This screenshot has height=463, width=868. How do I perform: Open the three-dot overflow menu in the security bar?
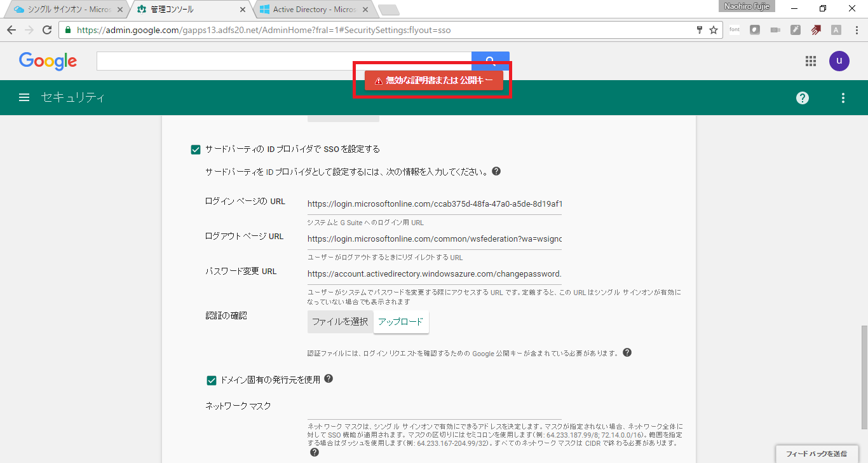pyautogui.click(x=843, y=97)
